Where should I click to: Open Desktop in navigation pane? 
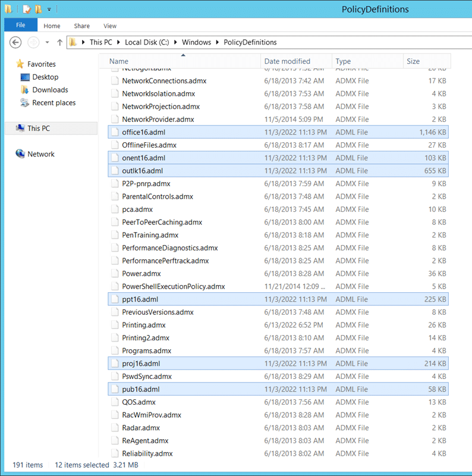45,77
